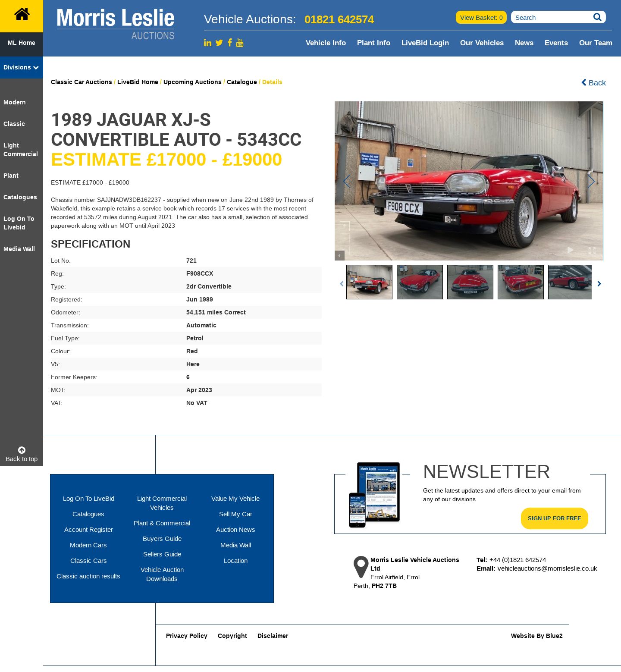Open the Plant Info menu
Image resolution: width=621 pixels, height=672 pixels.
(373, 43)
